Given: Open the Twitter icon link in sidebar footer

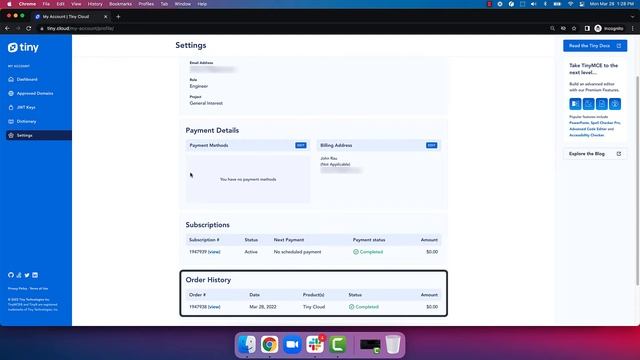Looking at the screenshot, I should click(27, 275).
